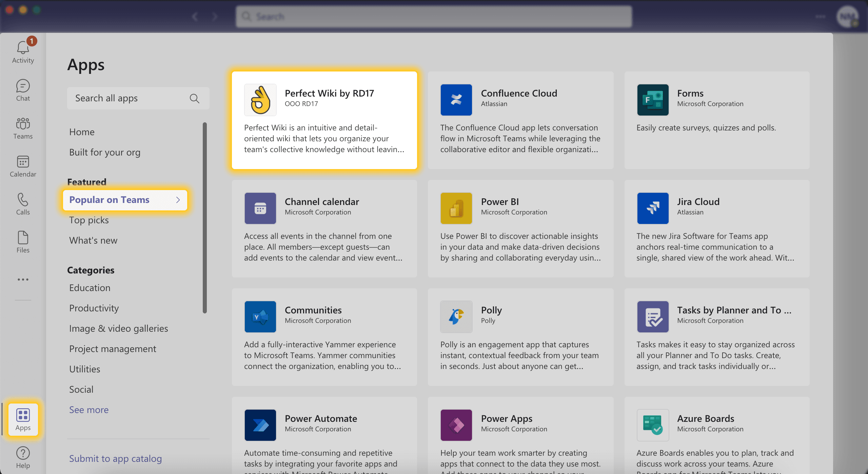Click the magnifier in Search all apps
This screenshot has width=868, height=474.
click(194, 99)
